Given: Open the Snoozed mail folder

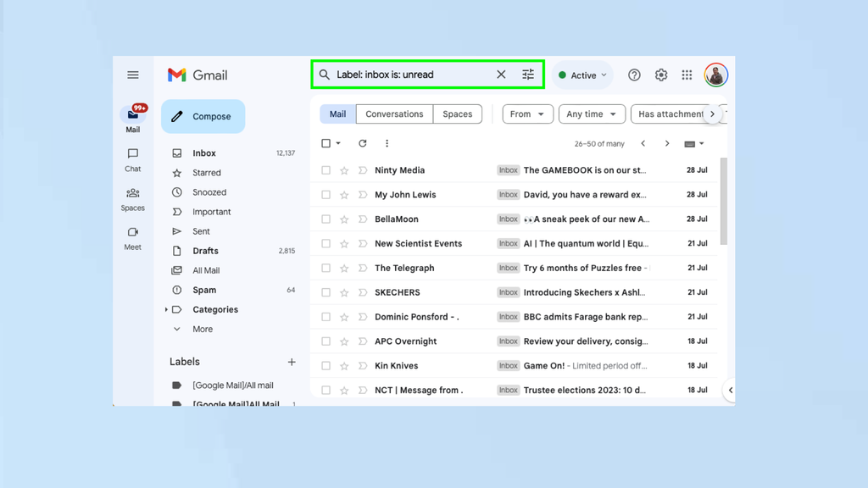Looking at the screenshot, I should tap(211, 191).
